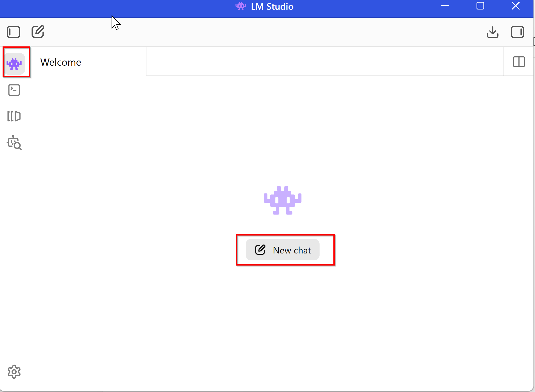The height and width of the screenshot is (392, 535).
Task: Click the large purple robot logo
Action: coord(282,201)
